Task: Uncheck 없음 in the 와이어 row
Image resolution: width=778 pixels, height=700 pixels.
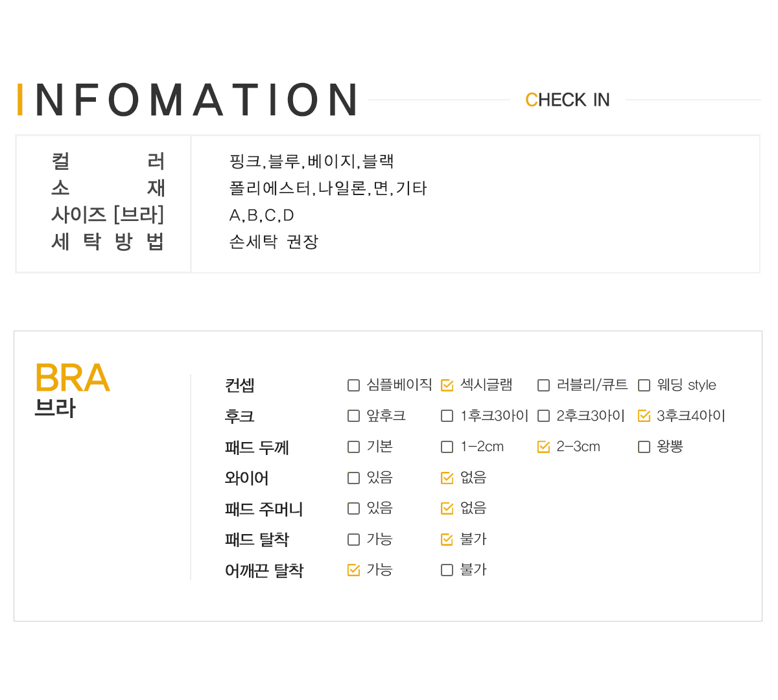Action: pos(447,478)
